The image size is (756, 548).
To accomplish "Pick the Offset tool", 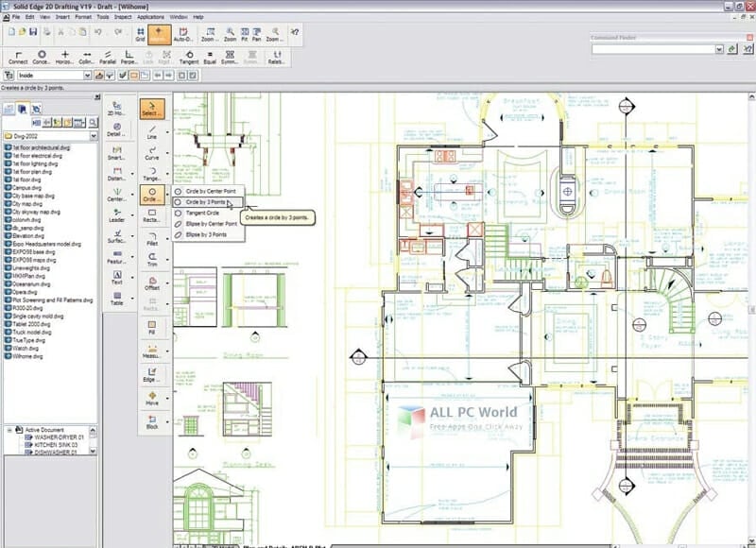I will point(152,283).
